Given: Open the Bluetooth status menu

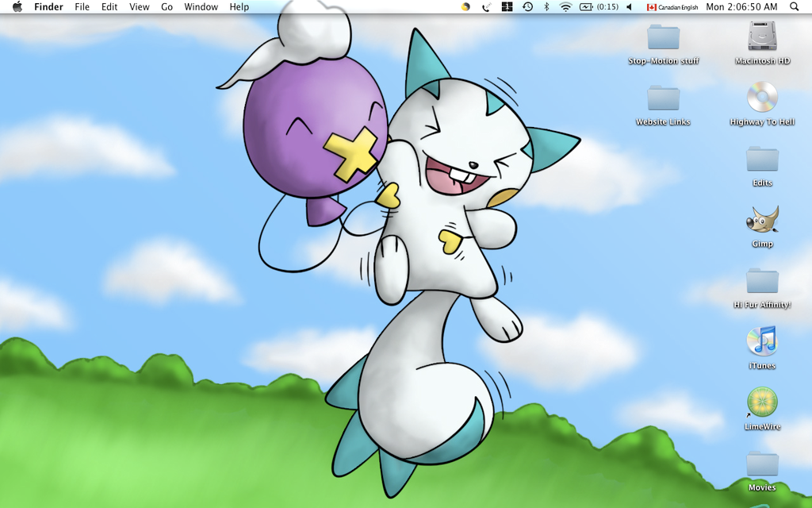Looking at the screenshot, I should click(x=546, y=7).
